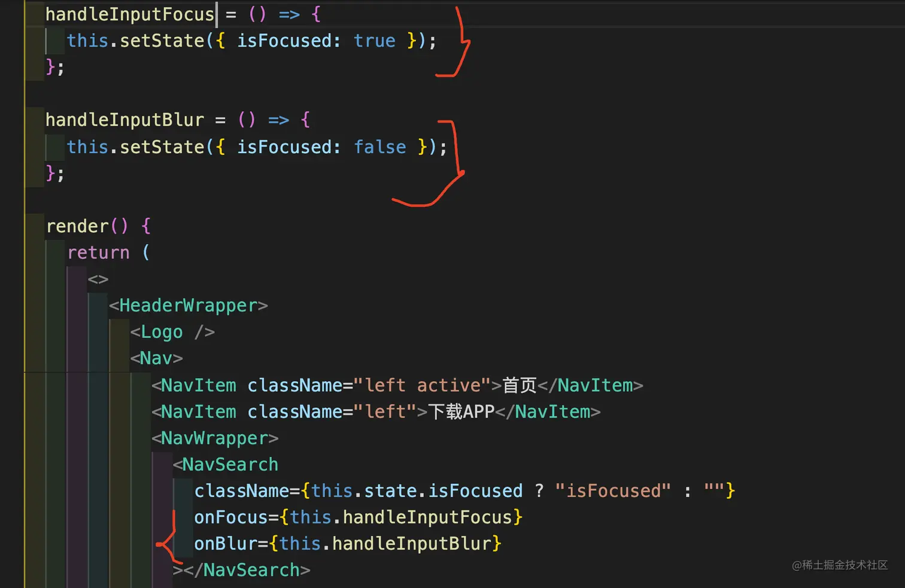This screenshot has height=588, width=905.
Task: Click the return keyword
Action: pyautogui.click(x=98, y=252)
